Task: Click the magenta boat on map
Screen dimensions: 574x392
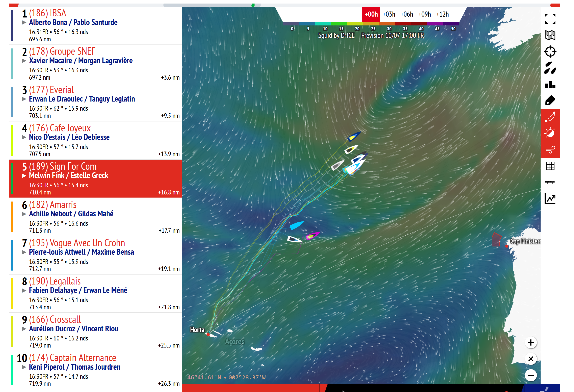Action: click(x=313, y=236)
